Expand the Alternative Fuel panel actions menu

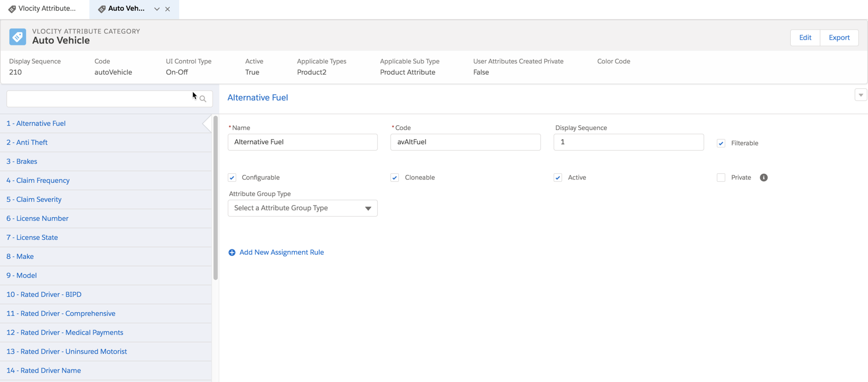click(x=861, y=95)
